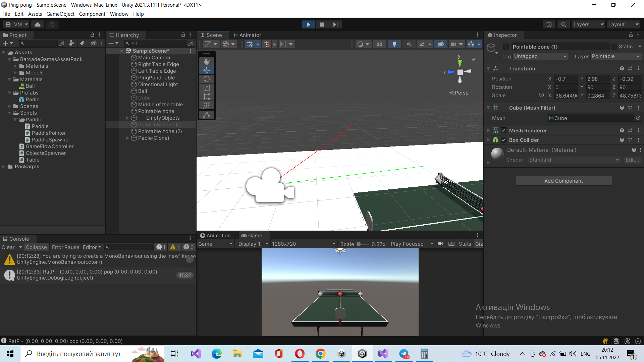Viewport: 644px width, 362px height.
Task: Open the VM account dropdown
Action: tap(16, 24)
